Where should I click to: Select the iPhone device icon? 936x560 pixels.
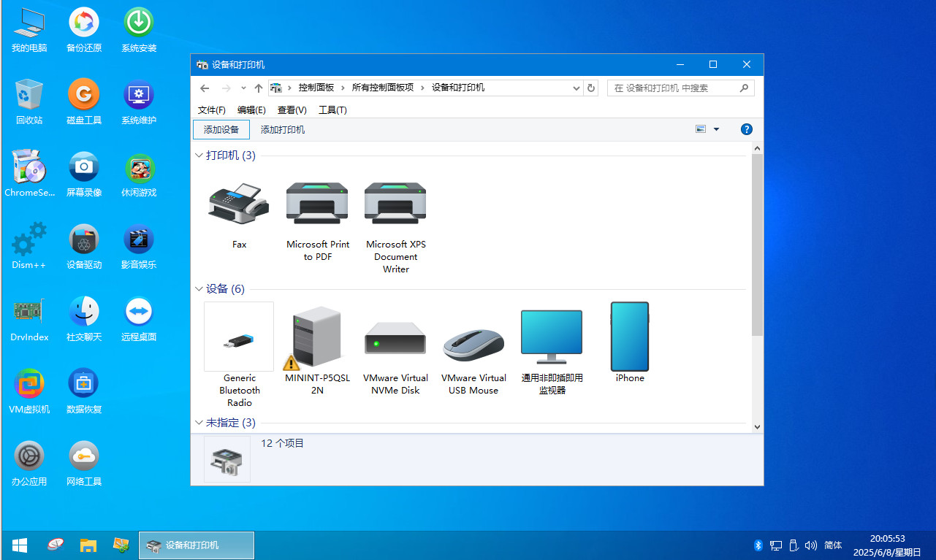630,337
